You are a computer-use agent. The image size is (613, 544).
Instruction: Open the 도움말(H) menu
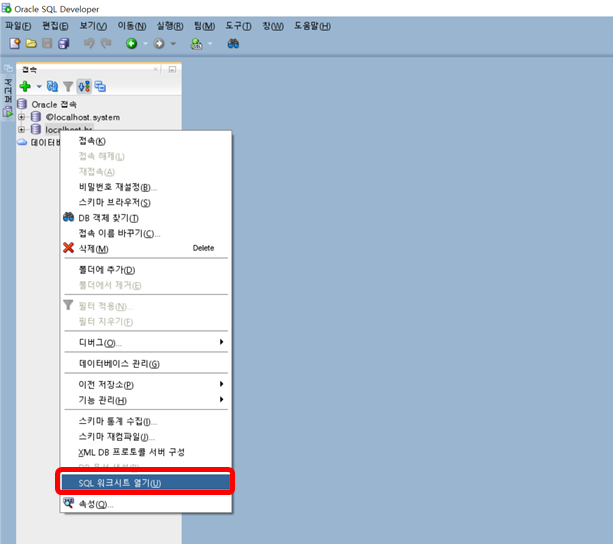coord(312,26)
